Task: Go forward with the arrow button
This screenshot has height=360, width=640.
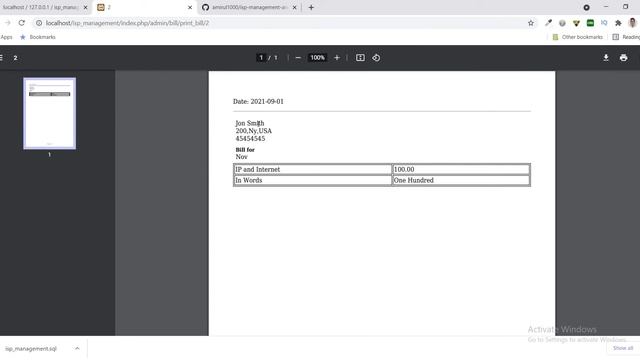Action: (7, 23)
